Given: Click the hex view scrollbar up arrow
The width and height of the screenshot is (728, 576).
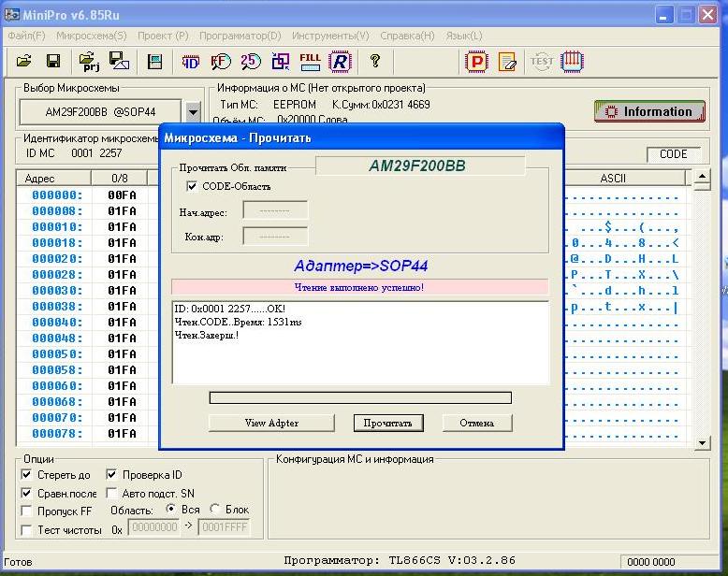Looking at the screenshot, I should pos(702,176).
